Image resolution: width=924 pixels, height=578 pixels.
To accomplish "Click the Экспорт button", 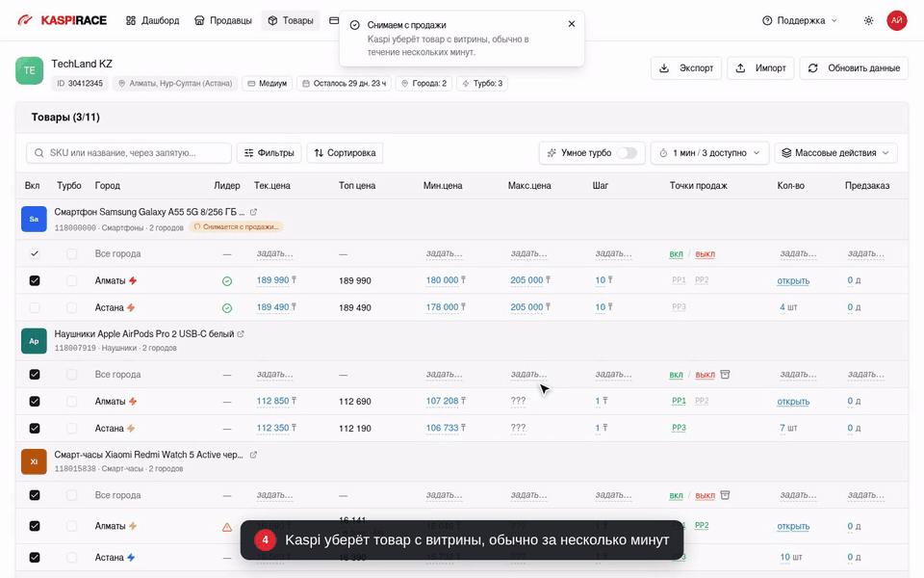I will tap(686, 68).
